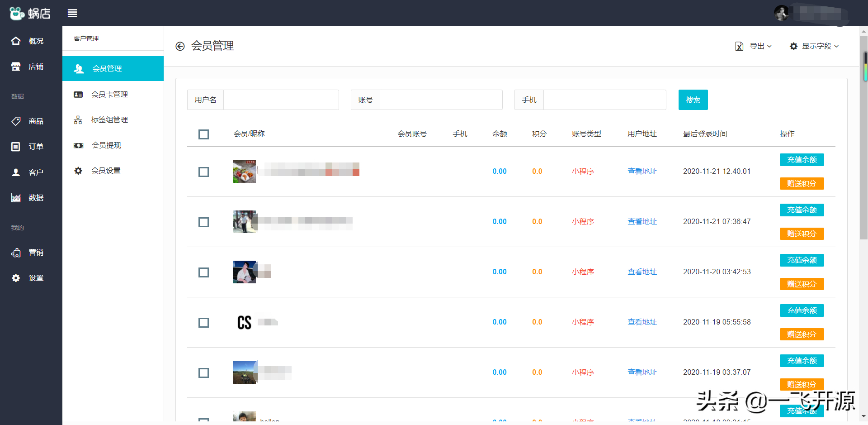The height and width of the screenshot is (425, 868).
Task: Open the 概况 home icon in sidebar
Action: click(16, 41)
